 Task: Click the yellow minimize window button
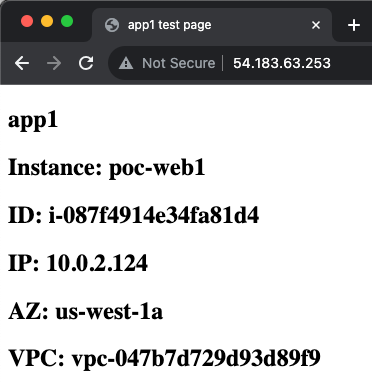click(47, 21)
